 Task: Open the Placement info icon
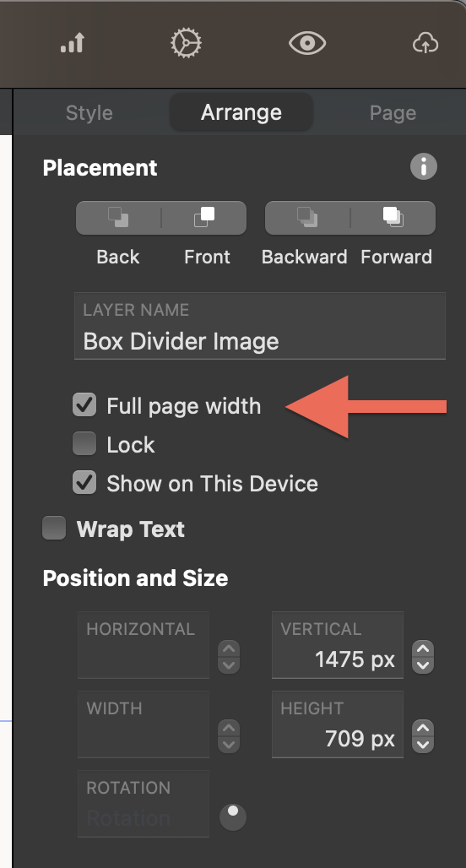[424, 166]
